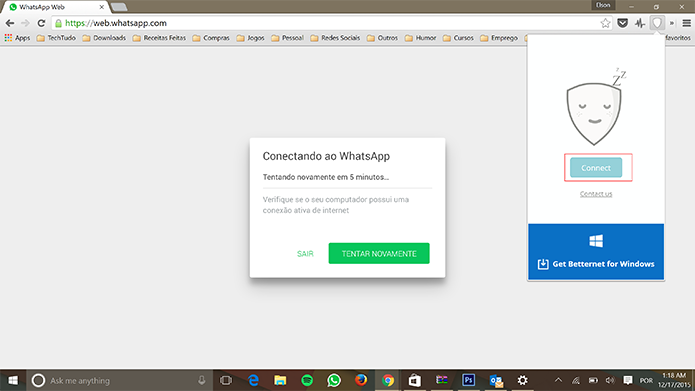
Task: Expand hidden extensions chevron in toolbar
Action: tap(672, 23)
